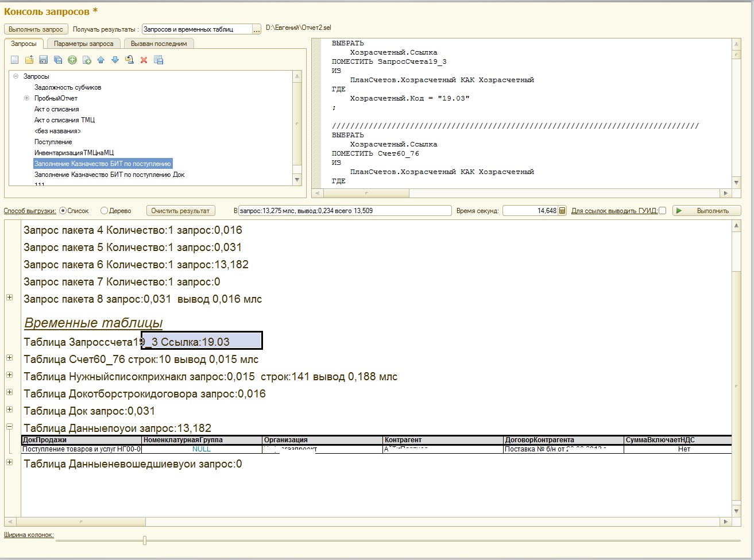The width and height of the screenshot is (754, 560).
Task: Expand Таблица Нужныйсписокприхнакл row
Action: tap(10, 374)
